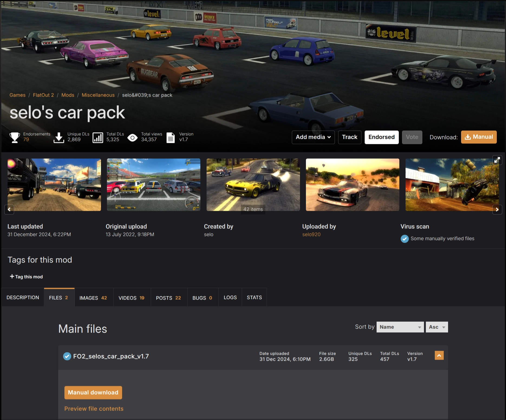Click the version document icon
This screenshot has width=506, height=420.
tap(170, 137)
